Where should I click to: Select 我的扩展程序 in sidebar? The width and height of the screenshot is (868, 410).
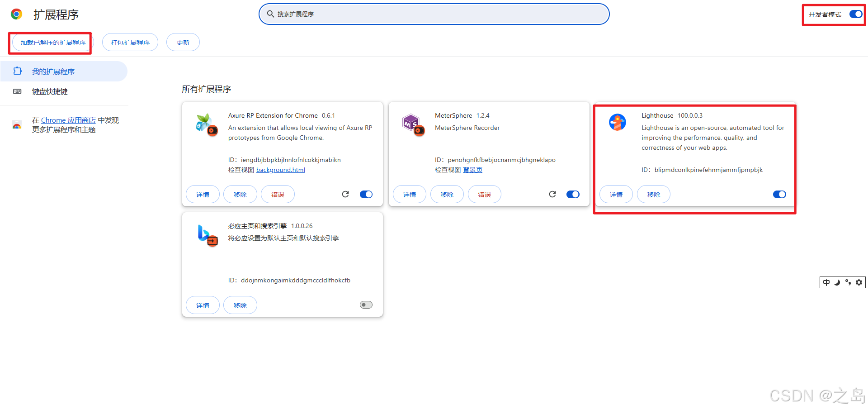[x=64, y=72]
